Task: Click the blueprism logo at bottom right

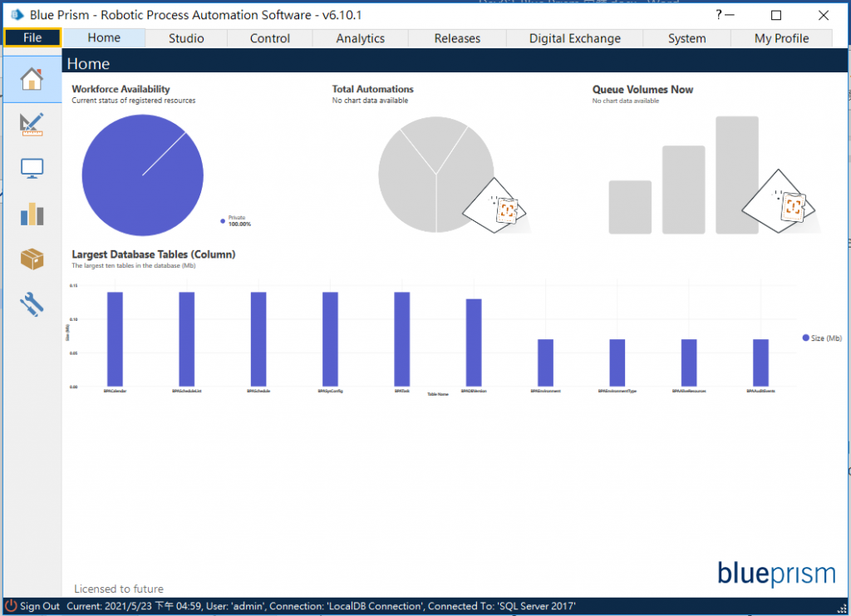Action: point(776,573)
